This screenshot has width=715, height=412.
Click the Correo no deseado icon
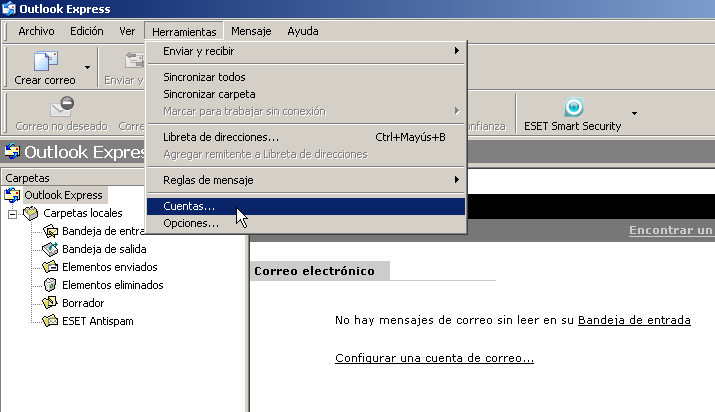coord(62,106)
